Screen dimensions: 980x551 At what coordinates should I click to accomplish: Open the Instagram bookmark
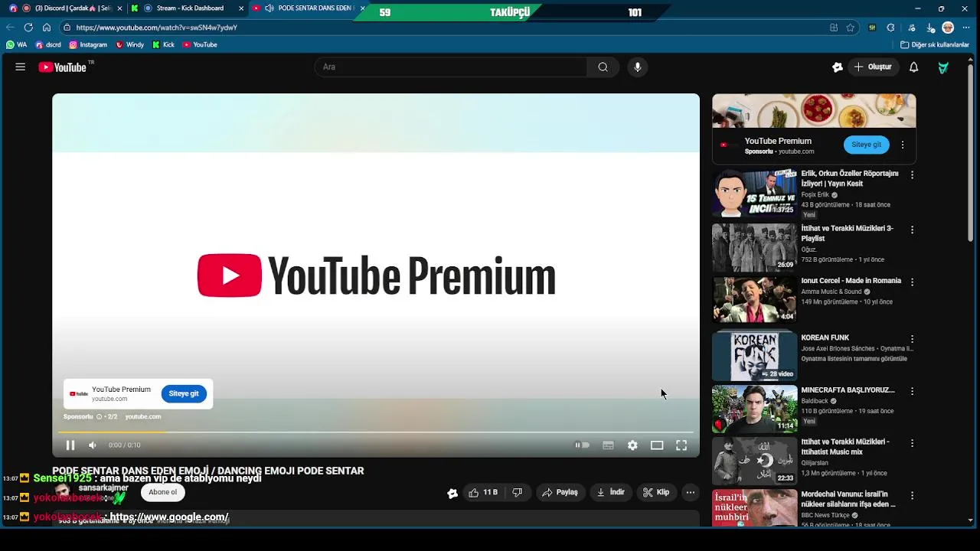tap(87, 45)
